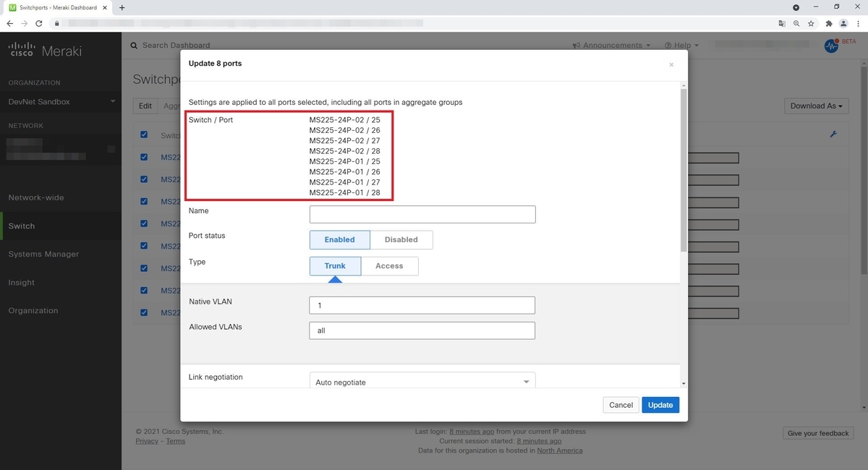Select Switch in the sidebar
The height and width of the screenshot is (470, 868).
[x=21, y=226]
